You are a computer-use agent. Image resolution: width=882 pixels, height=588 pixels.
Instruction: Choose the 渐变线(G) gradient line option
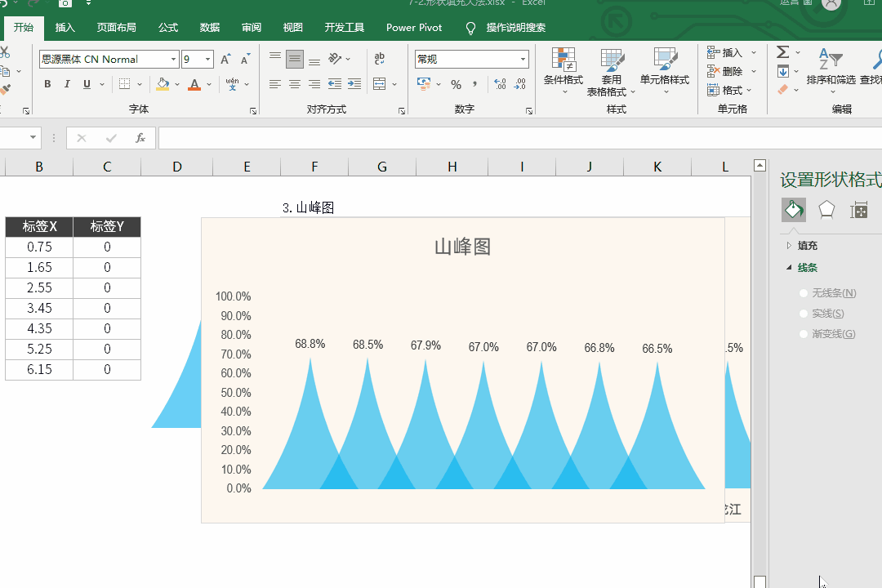[804, 334]
